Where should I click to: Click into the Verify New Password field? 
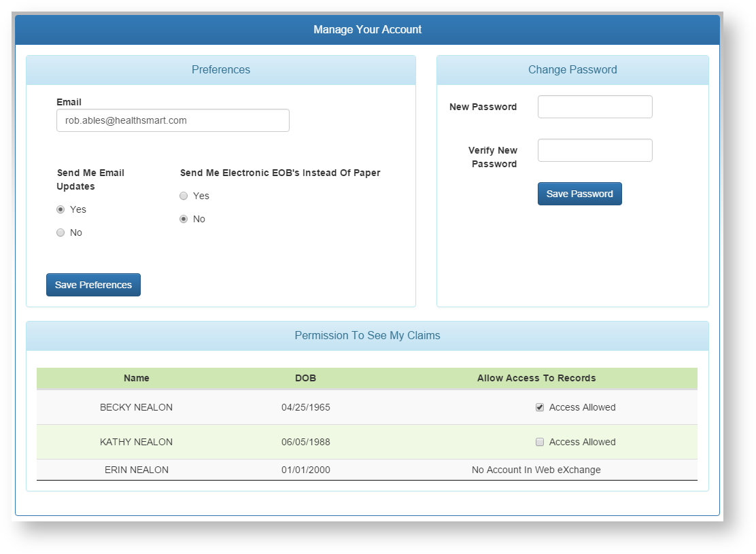tap(595, 150)
